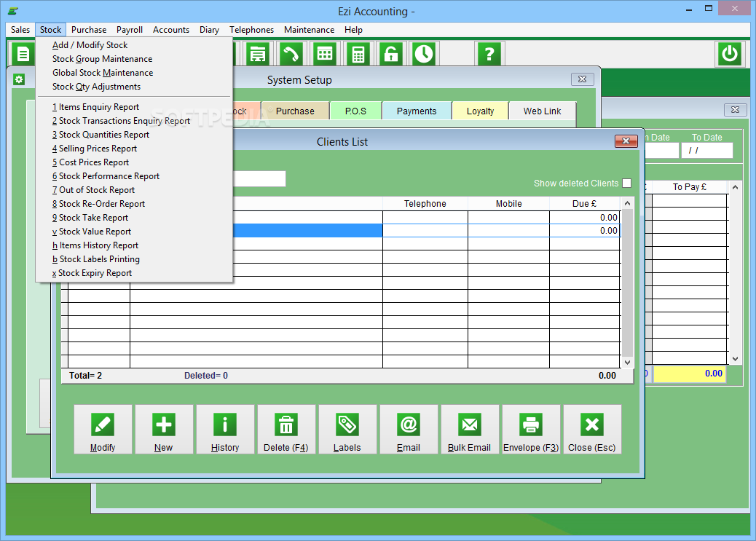Add a New client with plus button
Image resolution: width=756 pixels, height=541 pixels.
164,429
